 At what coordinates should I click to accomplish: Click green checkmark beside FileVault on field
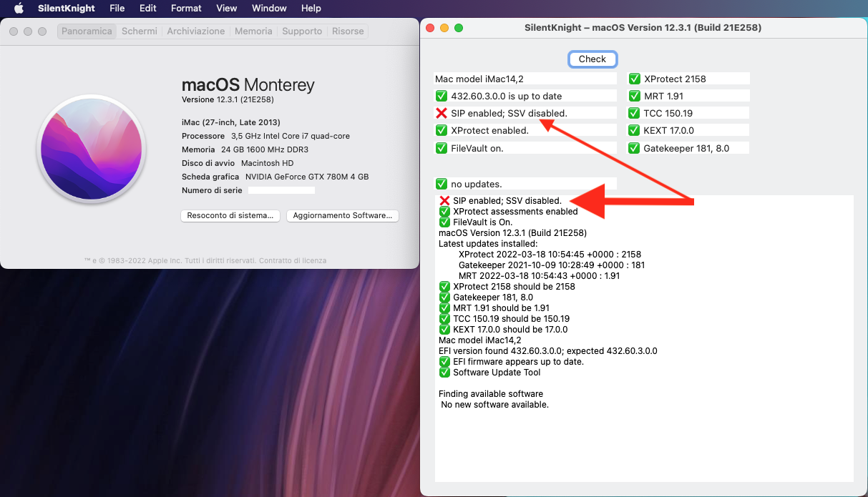[442, 148]
